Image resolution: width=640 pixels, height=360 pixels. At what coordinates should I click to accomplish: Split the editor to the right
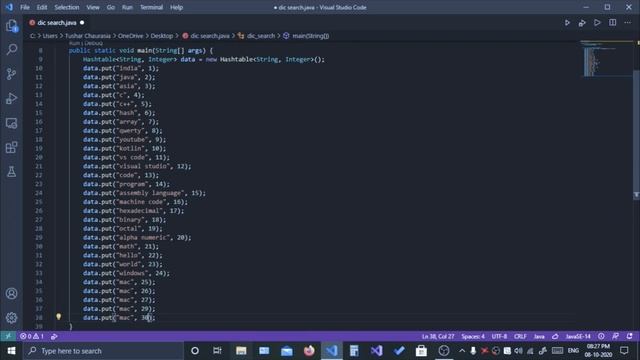pyautogui.click(x=612, y=23)
